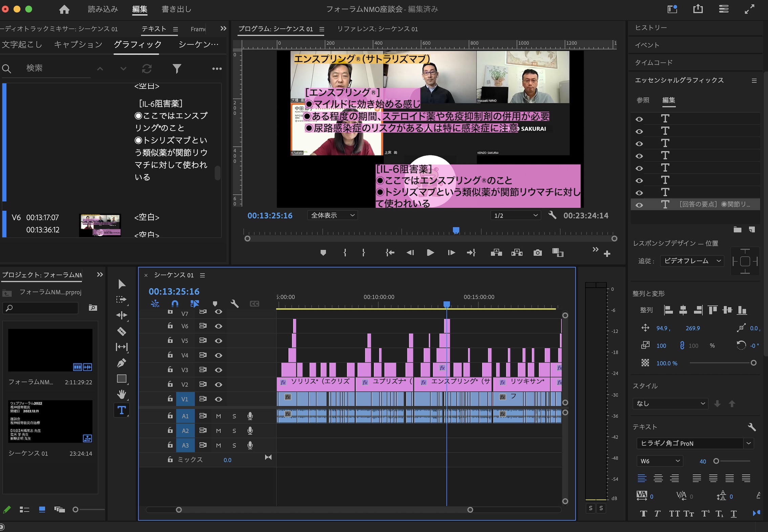This screenshot has width=768, height=532.
Task: Switch to 参照 tab in Essential Graphics
Action: (x=643, y=100)
